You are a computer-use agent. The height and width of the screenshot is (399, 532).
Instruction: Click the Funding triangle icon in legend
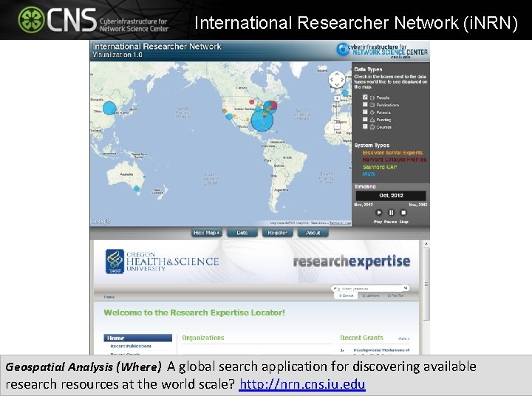tap(372, 120)
